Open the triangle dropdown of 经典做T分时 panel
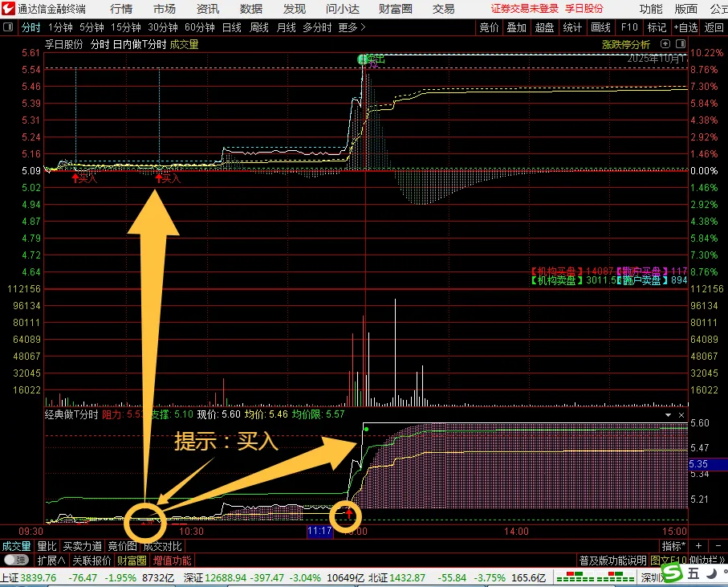This screenshot has width=728, height=587. coord(668,414)
